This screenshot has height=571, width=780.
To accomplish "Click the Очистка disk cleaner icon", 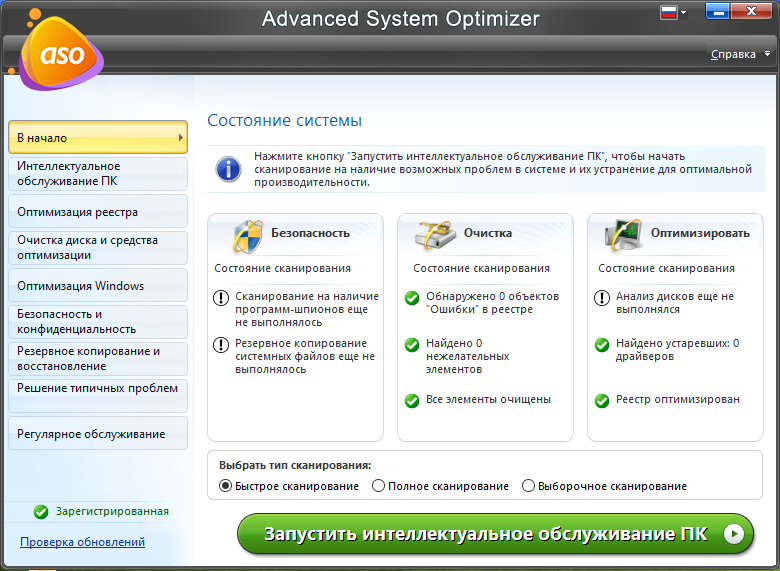I will click(436, 235).
